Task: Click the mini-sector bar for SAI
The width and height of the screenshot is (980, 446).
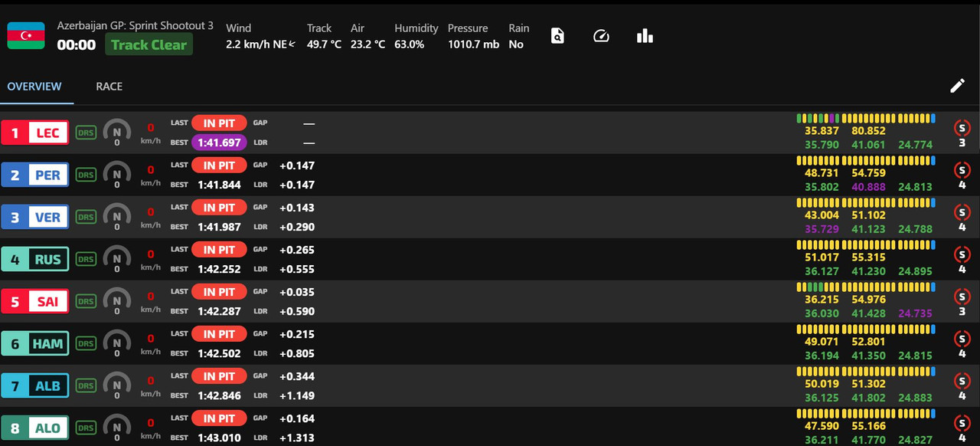Action: [x=866, y=287]
